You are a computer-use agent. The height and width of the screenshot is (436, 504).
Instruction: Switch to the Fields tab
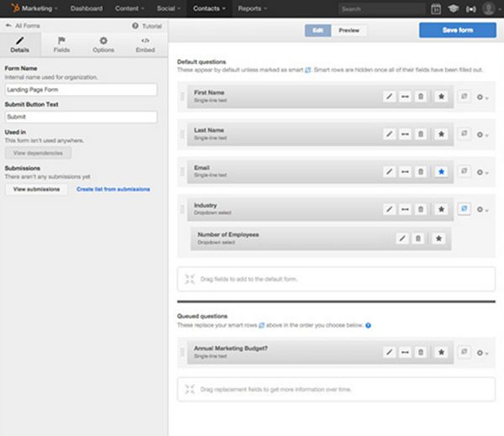click(62, 45)
